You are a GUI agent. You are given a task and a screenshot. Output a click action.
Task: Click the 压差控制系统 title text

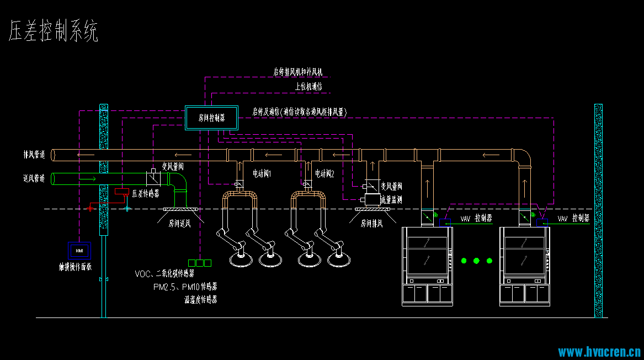pos(54,32)
